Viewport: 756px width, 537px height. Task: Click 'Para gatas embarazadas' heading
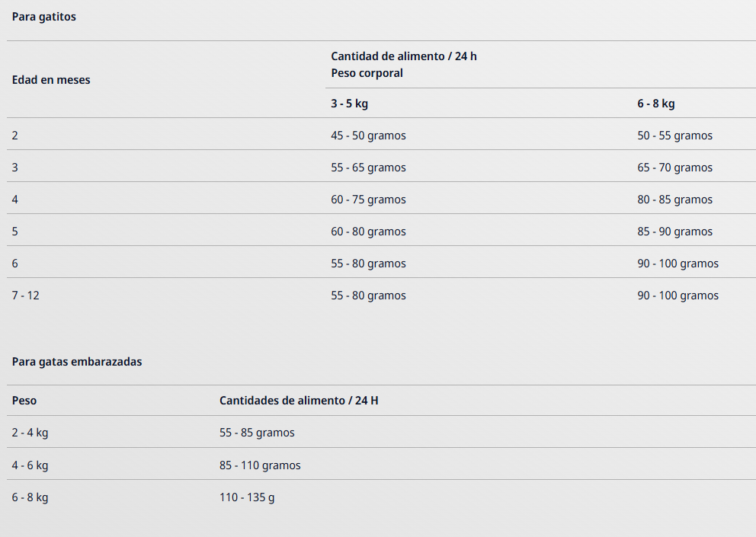tap(77, 362)
